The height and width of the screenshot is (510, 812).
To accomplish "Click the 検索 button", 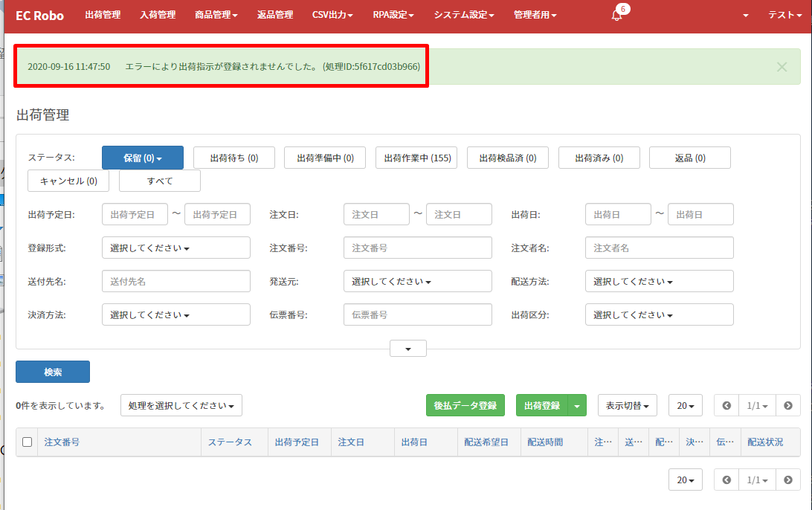I will point(53,372).
